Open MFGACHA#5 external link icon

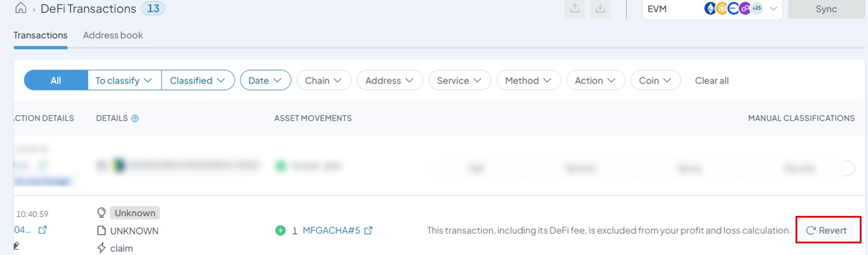368,230
